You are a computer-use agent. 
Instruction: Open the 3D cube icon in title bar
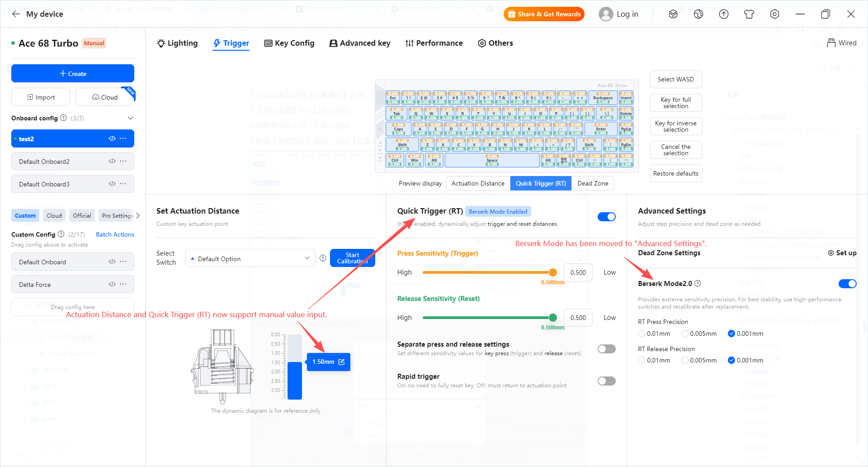(x=673, y=14)
